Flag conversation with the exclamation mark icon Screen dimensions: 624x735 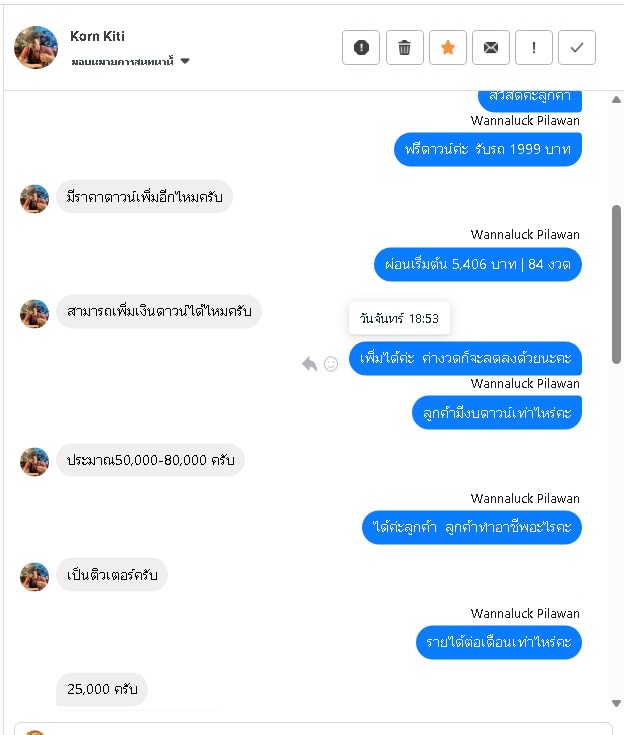pyautogui.click(x=534, y=47)
